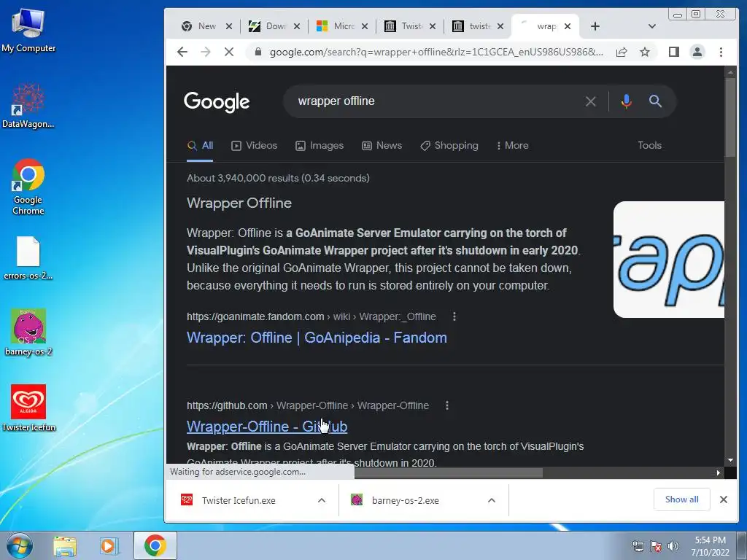Viewport: 747px width, 560px height.
Task: Click the volume speaker tray icon
Action: click(673, 546)
